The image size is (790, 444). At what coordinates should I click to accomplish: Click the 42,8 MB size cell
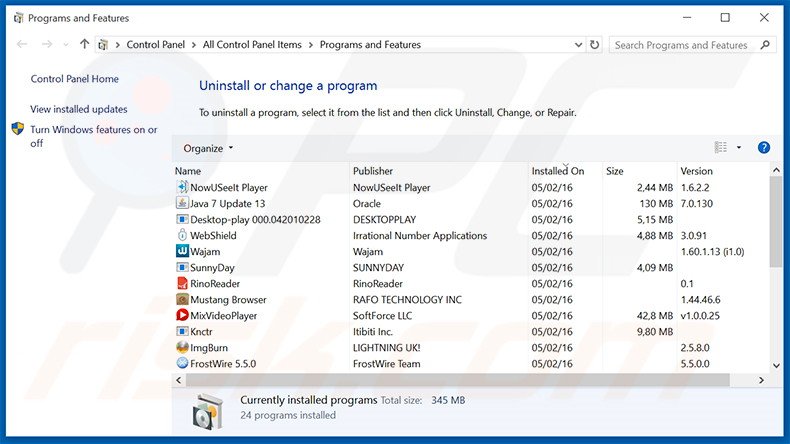[654, 315]
